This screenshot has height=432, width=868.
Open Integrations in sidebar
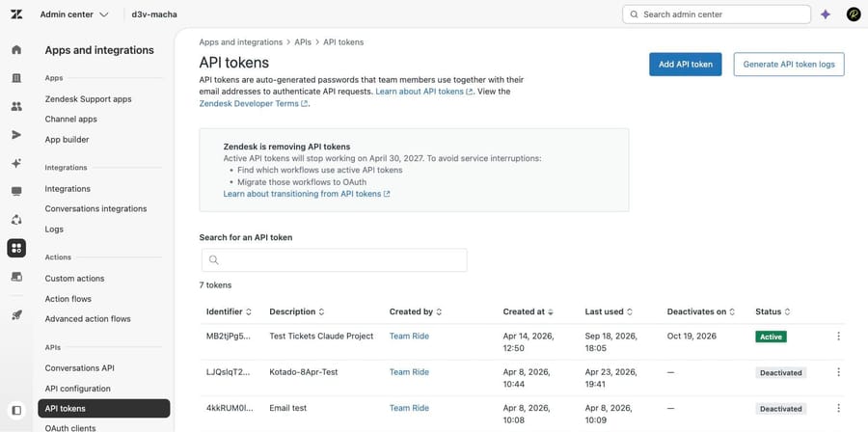pyautogui.click(x=68, y=189)
